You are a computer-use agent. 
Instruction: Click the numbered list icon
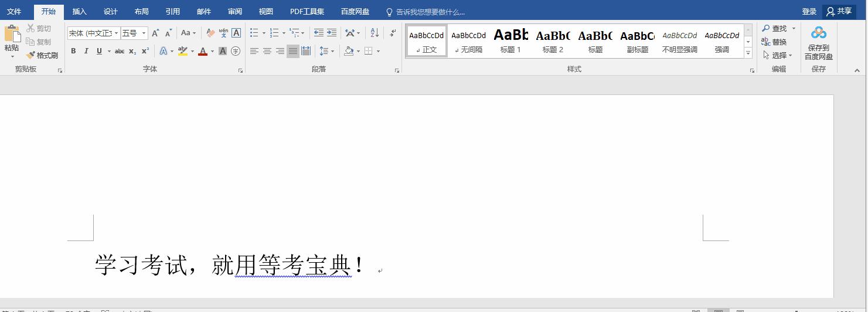pyautogui.click(x=274, y=33)
